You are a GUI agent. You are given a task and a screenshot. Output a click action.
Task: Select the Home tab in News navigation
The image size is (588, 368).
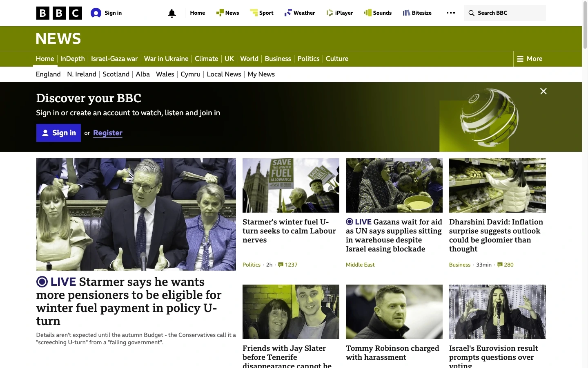45,59
